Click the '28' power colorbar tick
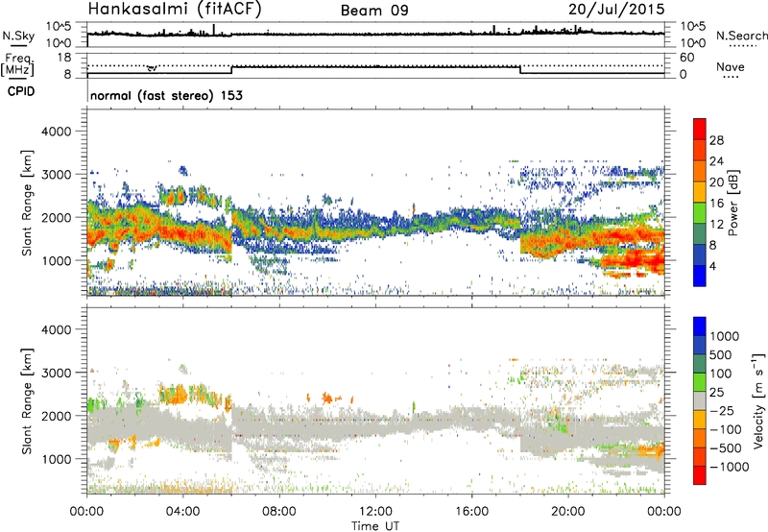This screenshot has width=768, height=532. click(716, 140)
